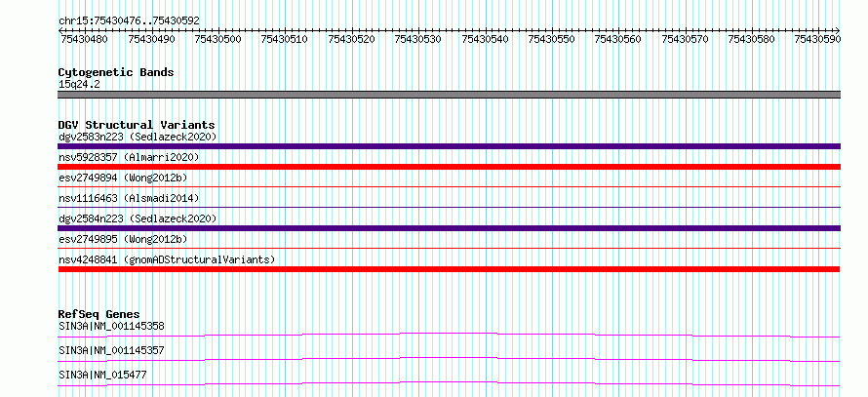The height and width of the screenshot is (397, 868).
Task: Open transcript SIN3A|NM_001145358 label
Action: (x=111, y=326)
